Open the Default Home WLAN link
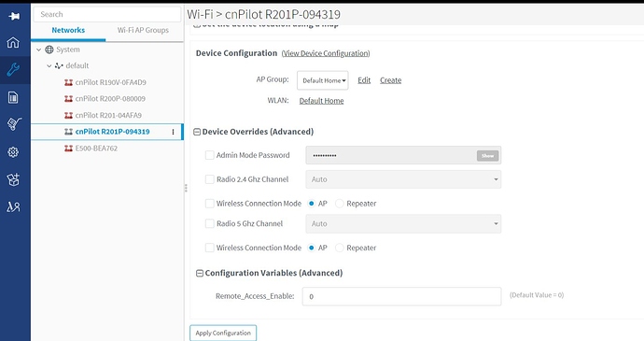The image size is (644, 341). [321, 101]
